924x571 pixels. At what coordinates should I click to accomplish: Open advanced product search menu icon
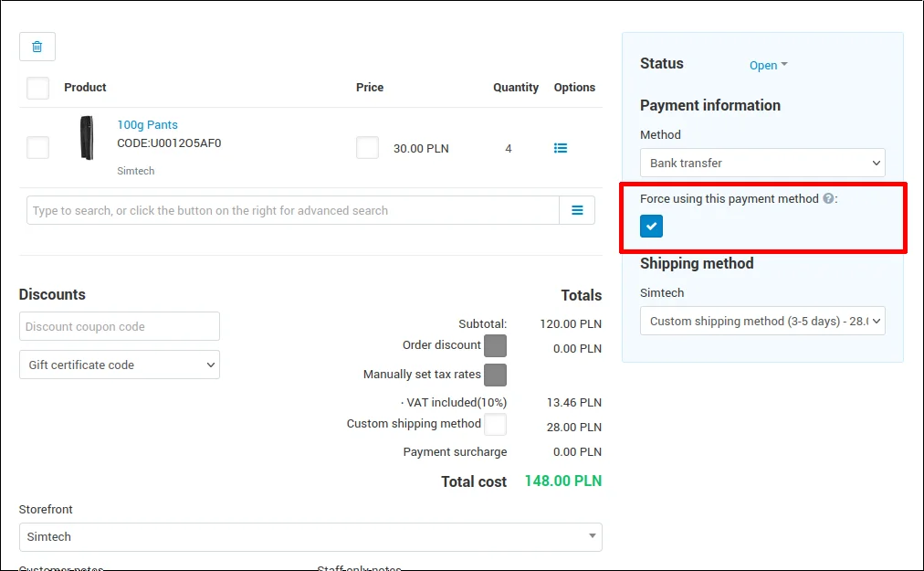pos(577,210)
